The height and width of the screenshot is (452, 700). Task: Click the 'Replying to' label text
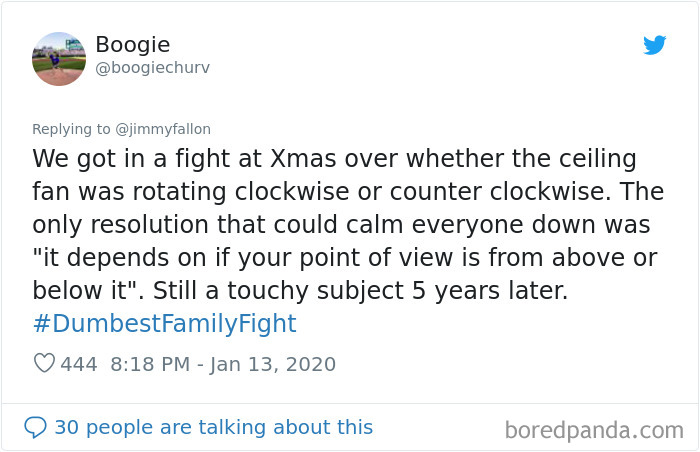click(71, 129)
